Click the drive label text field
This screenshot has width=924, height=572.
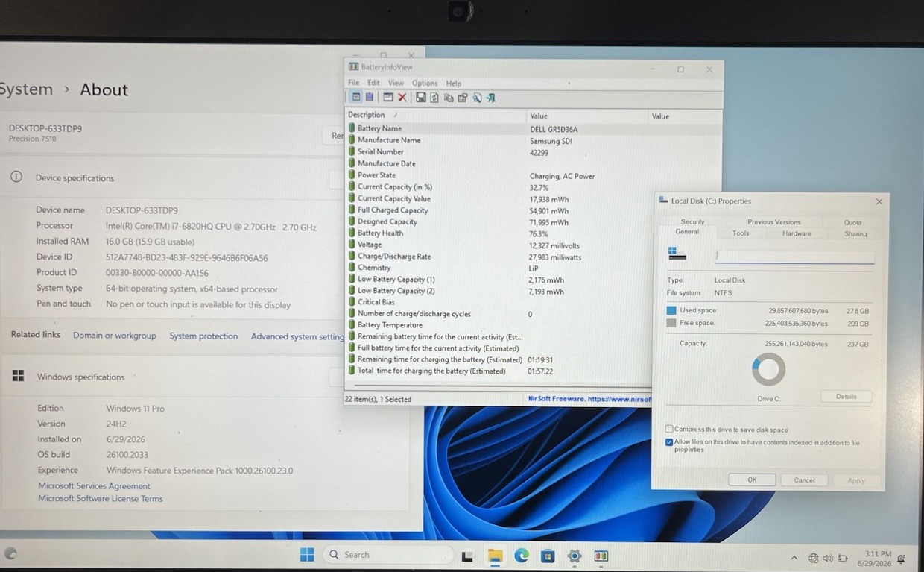(x=794, y=256)
